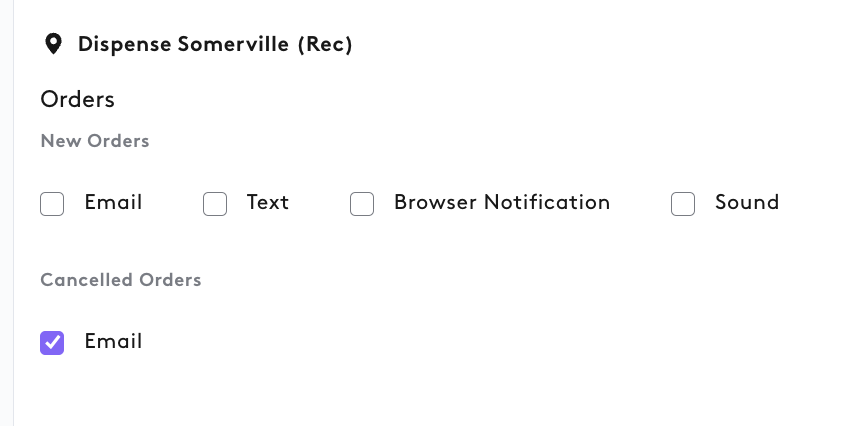Click the Dispense Somerville (Rec) heading
Viewport: 852px width, 426px height.
coord(215,44)
